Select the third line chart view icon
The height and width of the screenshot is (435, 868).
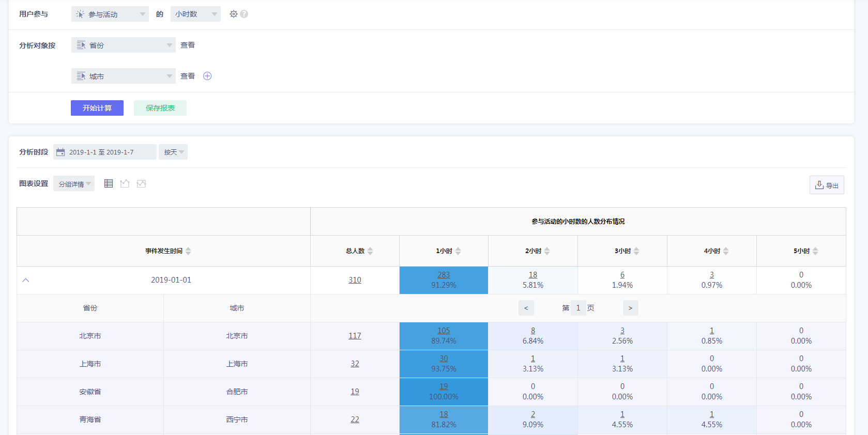(x=141, y=183)
